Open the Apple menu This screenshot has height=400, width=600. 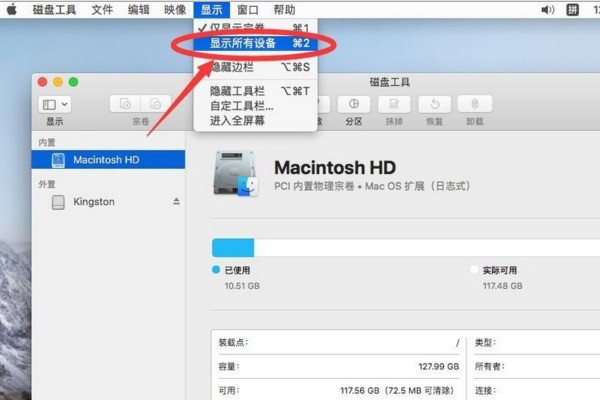[x=12, y=9]
